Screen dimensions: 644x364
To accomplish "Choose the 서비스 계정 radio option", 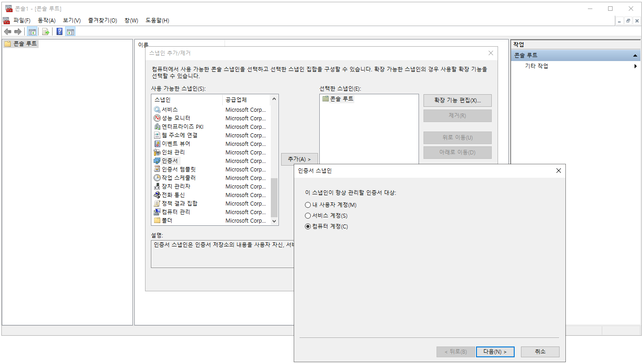I will [308, 215].
